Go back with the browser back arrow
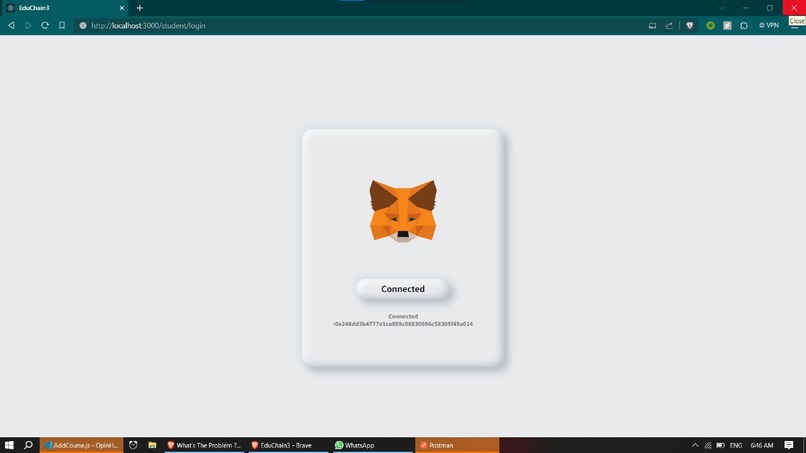Viewport: 806px width, 453px height. (x=11, y=25)
